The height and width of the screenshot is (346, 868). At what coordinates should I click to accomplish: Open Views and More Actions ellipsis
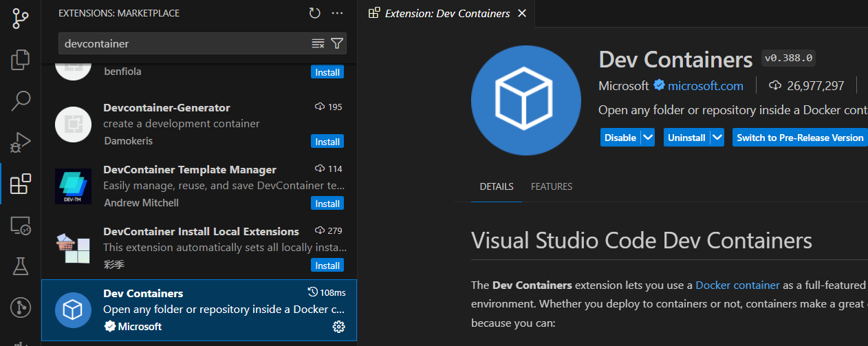337,13
